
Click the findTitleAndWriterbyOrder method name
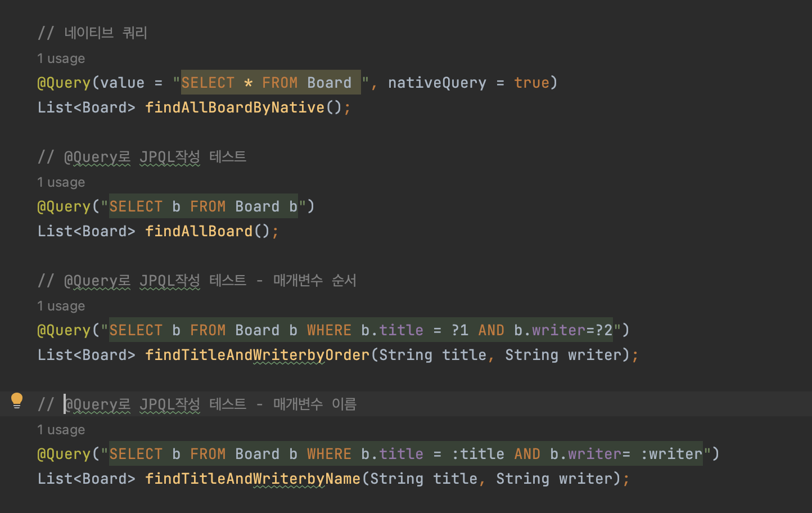258,355
